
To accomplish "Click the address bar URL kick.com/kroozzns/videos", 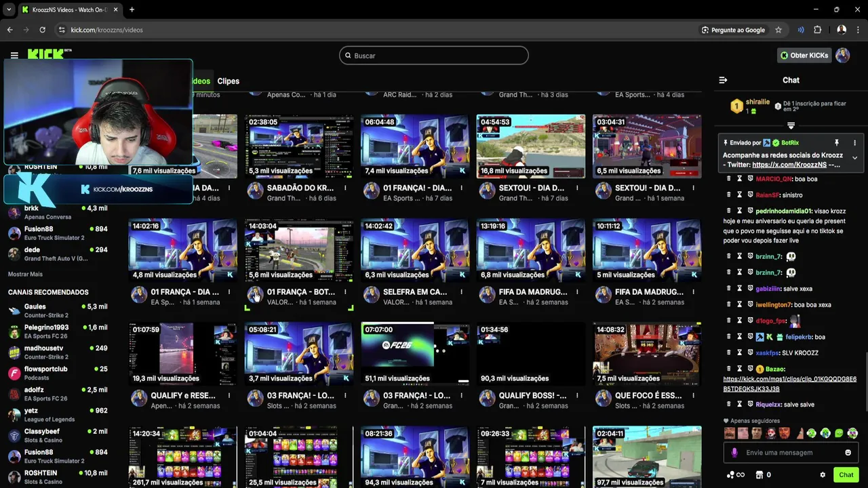I will (x=106, y=30).
